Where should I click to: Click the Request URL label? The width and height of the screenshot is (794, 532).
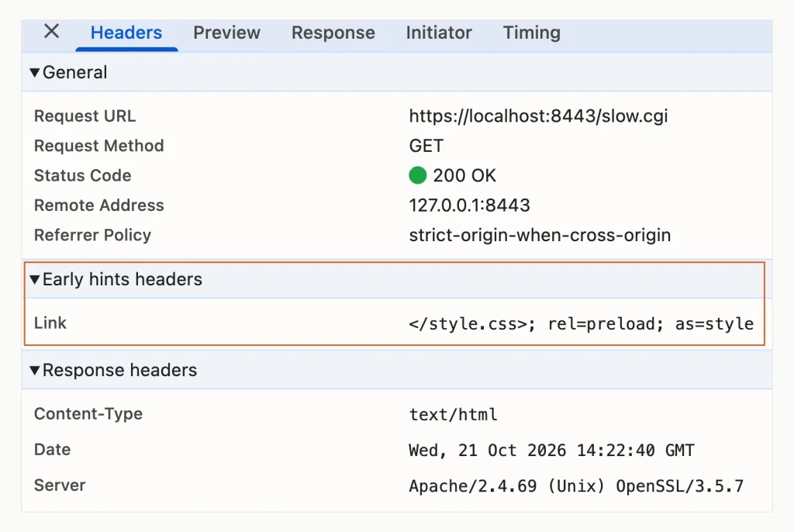click(85, 116)
